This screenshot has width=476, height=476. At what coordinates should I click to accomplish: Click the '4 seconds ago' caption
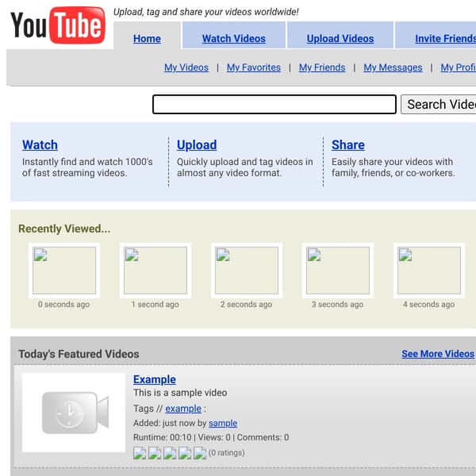tap(429, 304)
